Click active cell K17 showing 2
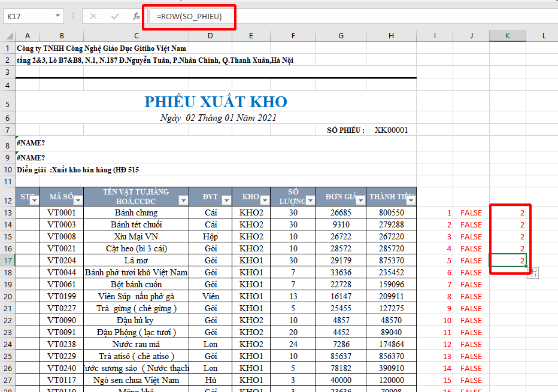This screenshot has width=558, height=392. tap(508, 261)
